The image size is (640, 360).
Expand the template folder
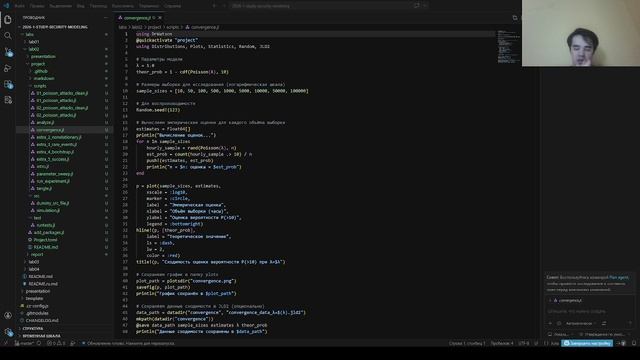(34, 298)
